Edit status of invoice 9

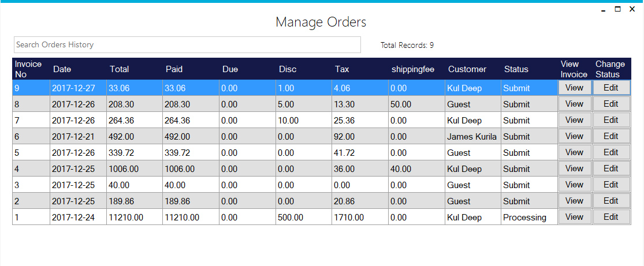click(x=611, y=88)
